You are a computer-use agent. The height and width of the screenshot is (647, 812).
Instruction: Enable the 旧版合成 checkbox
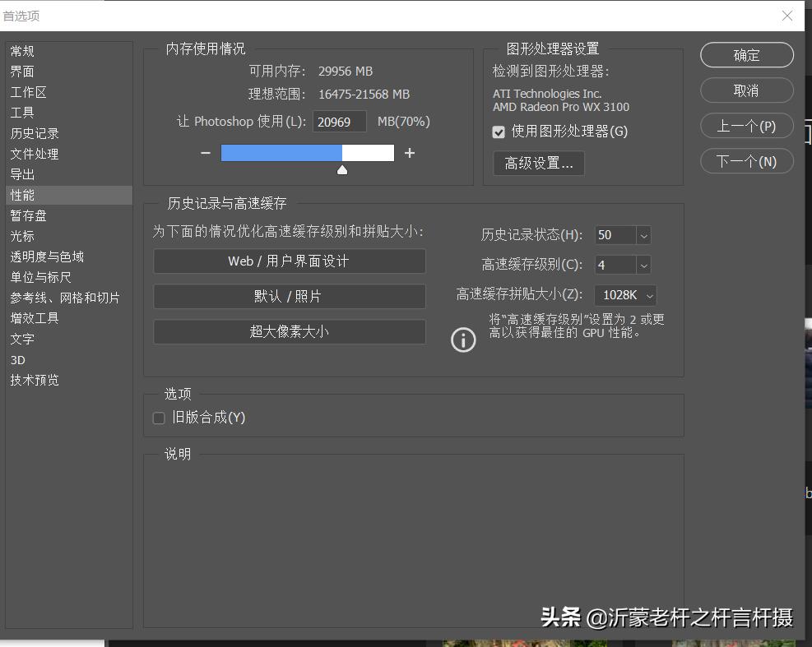(160, 418)
